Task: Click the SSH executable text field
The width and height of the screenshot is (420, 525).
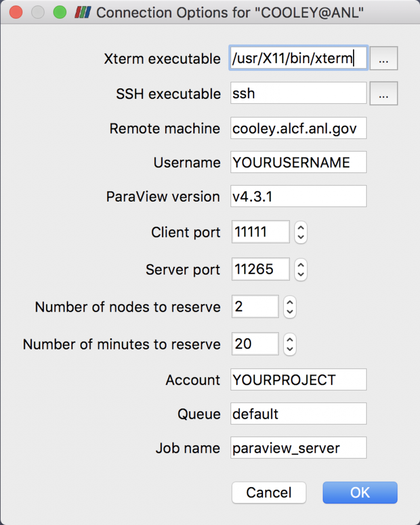Action: point(299,93)
